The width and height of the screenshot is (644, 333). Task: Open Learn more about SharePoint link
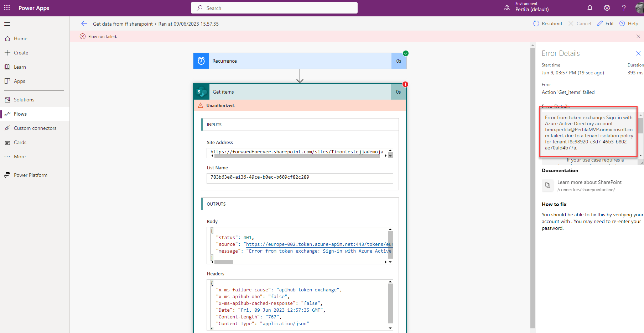pos(590,182)
